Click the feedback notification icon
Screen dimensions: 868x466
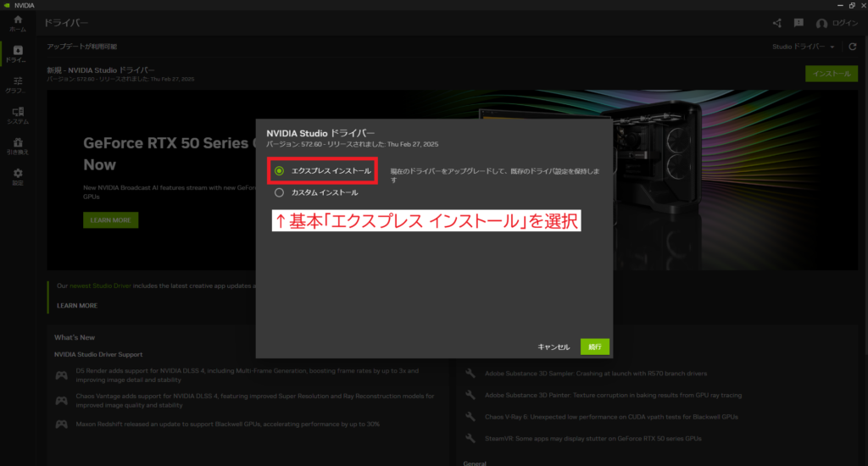(x=798, y=23)
